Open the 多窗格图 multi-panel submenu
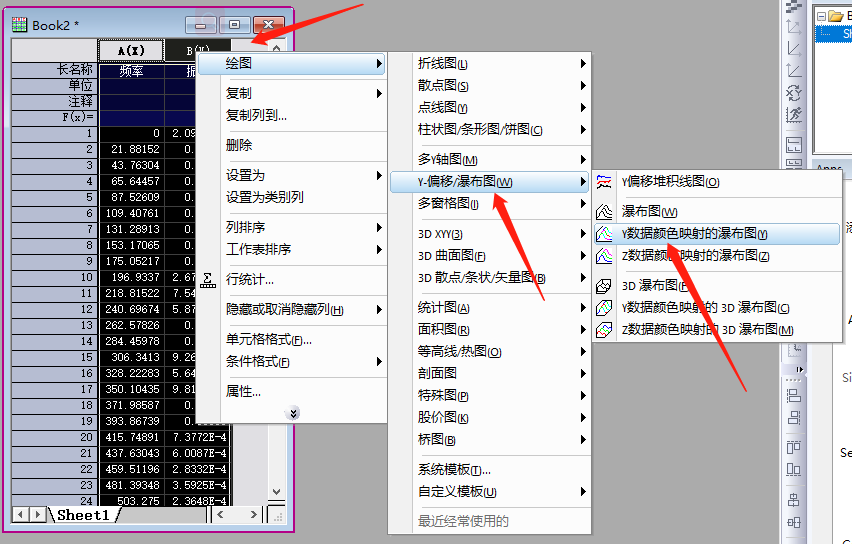Viewport: 852px width, 544px height. pos(490,203)
